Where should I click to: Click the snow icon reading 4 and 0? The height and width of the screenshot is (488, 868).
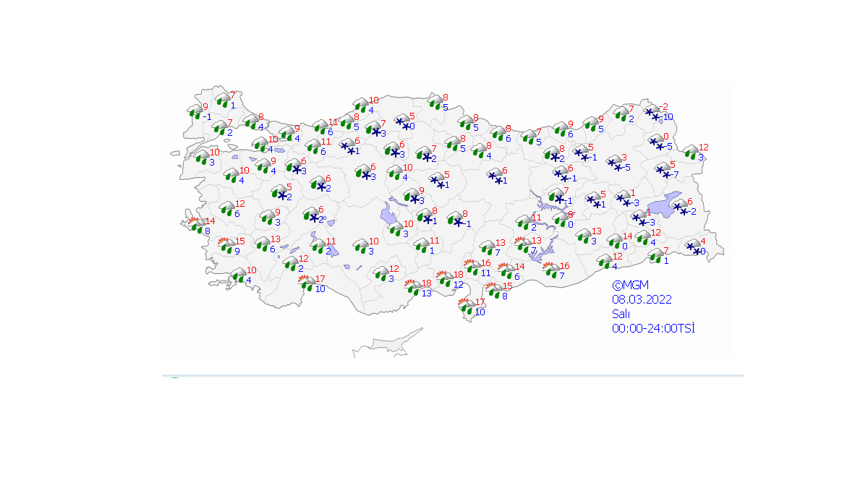point(693,247)
